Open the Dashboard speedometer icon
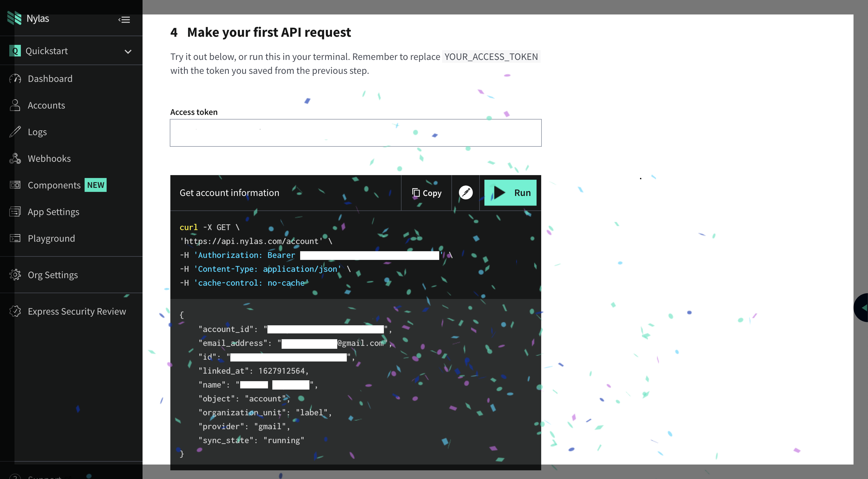Image resolution: width=868 pixels, height=479 pixels. click(15, 78)
